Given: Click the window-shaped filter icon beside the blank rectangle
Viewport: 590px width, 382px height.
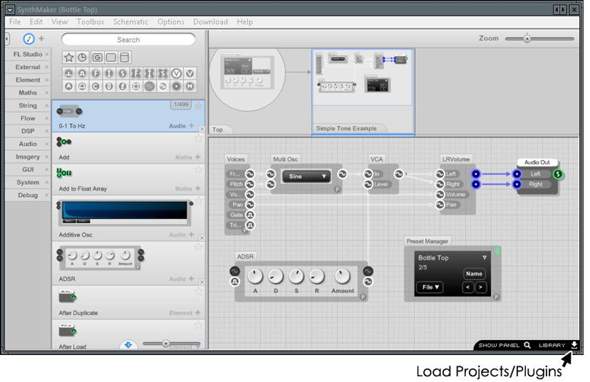Looking at the screenshot, I should tap(124, 58).
